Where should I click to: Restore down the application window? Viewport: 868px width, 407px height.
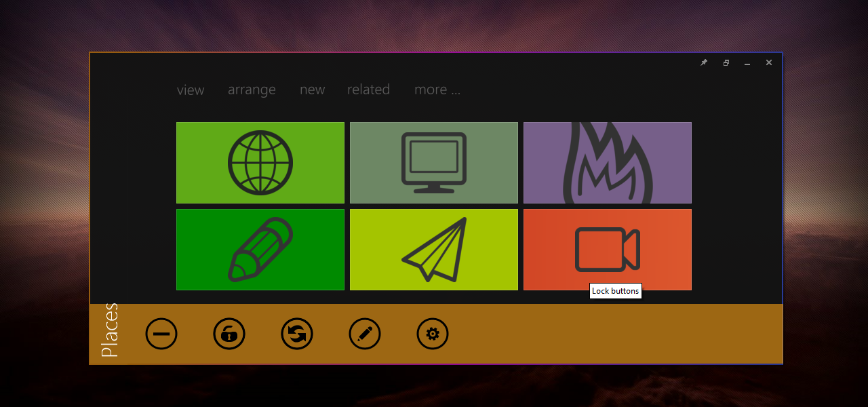(x=726, y=62)
